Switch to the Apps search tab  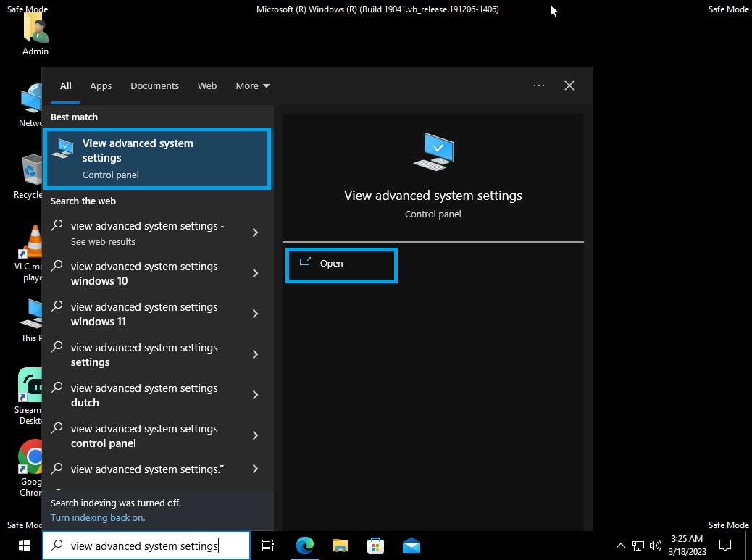(x=101, y=85)
